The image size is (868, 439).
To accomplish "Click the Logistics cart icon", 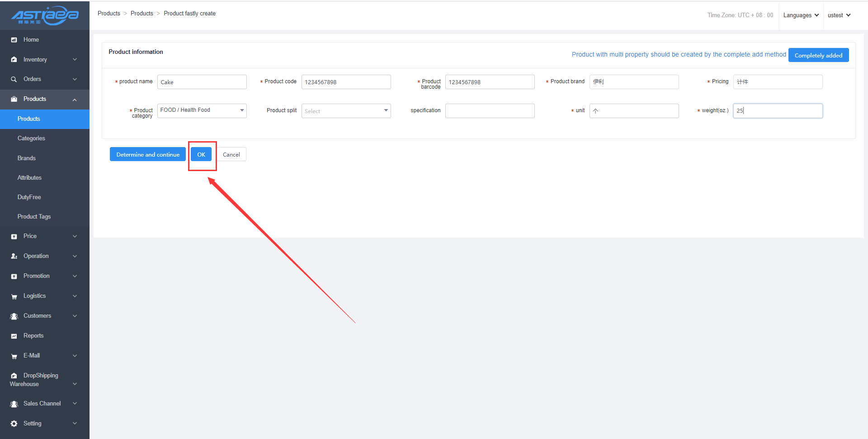I will 14,296.
